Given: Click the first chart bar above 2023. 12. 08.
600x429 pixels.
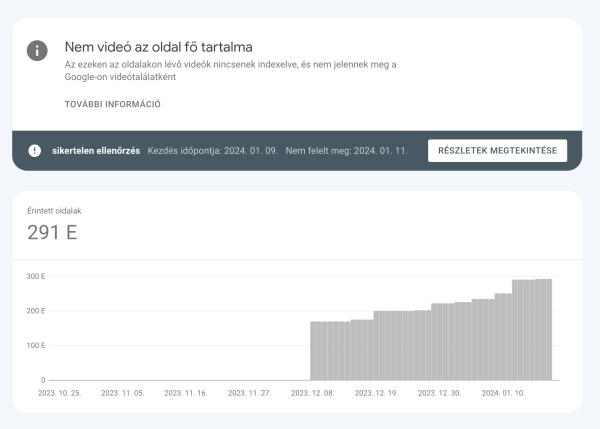Looking at the screenshot, I should [x=313, y=351].
